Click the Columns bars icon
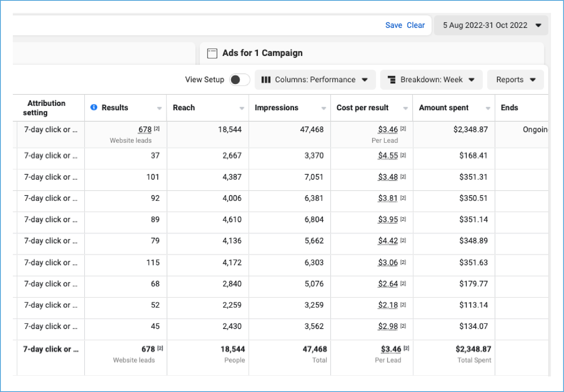564x392 pixels. pyautogui.click(x=266, y=80)
